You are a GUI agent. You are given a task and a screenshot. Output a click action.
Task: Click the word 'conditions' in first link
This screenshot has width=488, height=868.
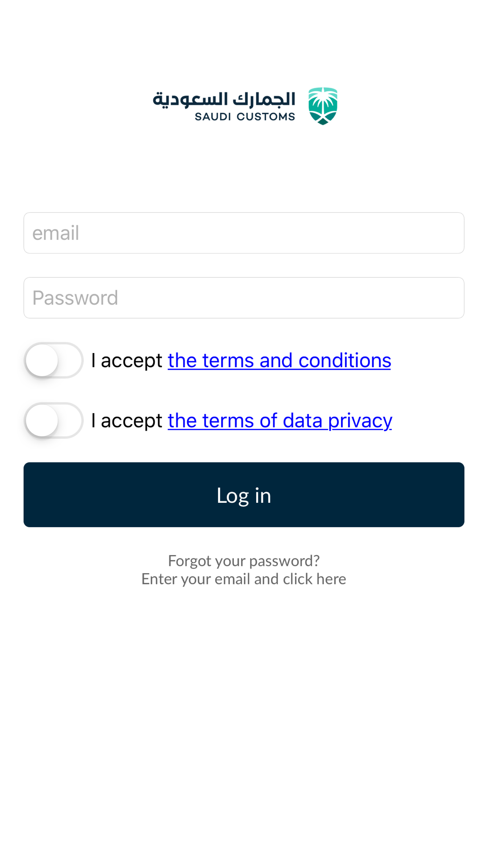tap(345, 360)
